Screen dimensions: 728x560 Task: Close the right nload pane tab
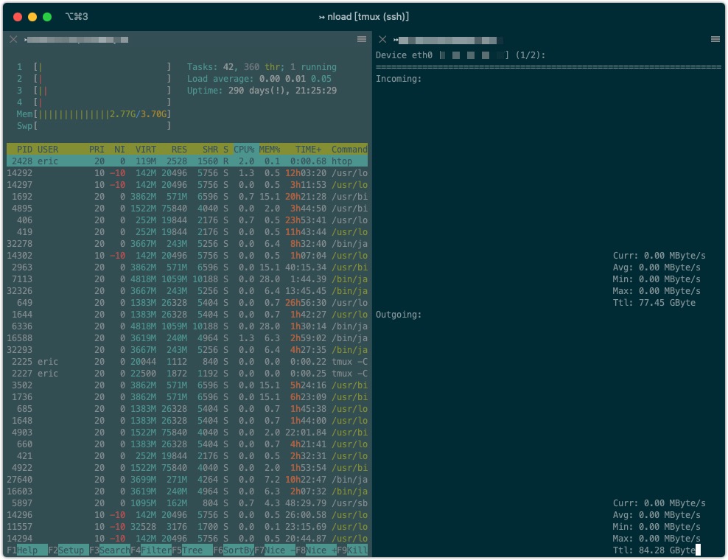(382, 40)
